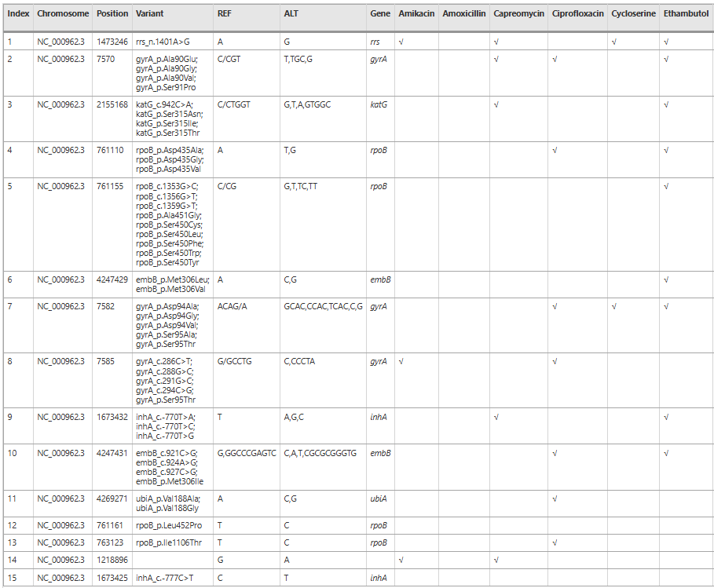Image resolution: width=714 pixels, height=588 pixels.
Task: Select the rrs_n.1401A>G variant cell
Action: pos(163,42)
